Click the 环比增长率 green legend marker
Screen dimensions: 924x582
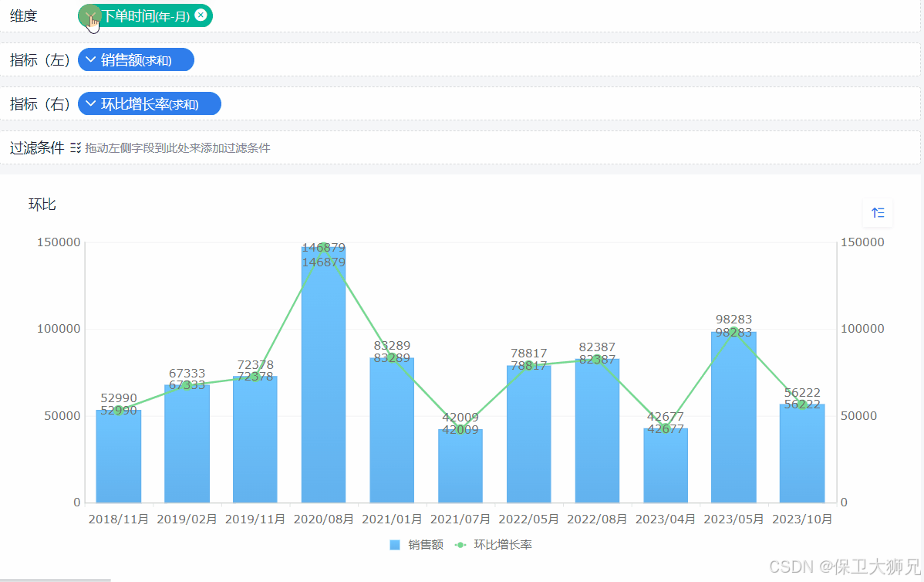click(x=460, y=545)
